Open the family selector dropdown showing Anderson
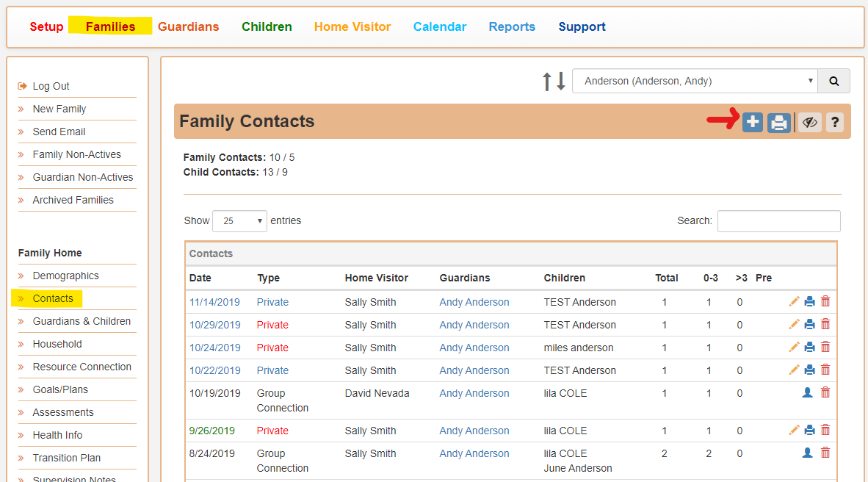868x482 pixels. pyautogui.click(x=695, y=82)
